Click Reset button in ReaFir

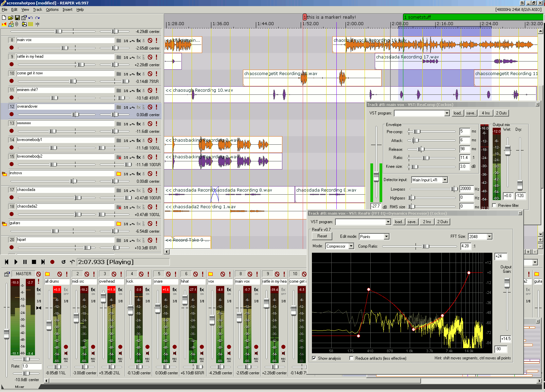click(322, 236)
